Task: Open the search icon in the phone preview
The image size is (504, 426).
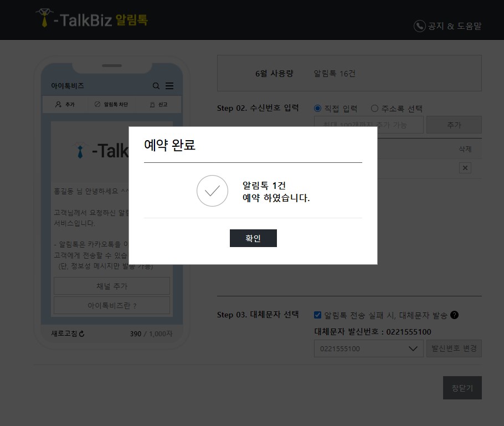Action: 156,86
